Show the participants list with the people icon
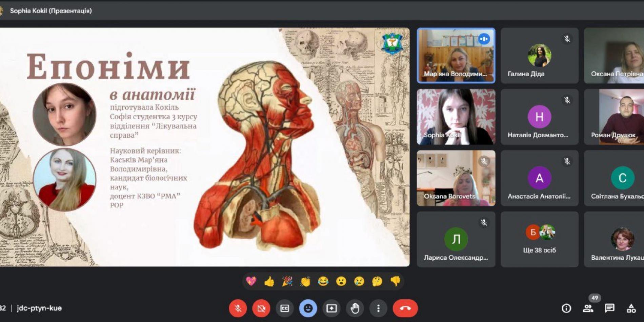The width and height of the screenshot is (644, 322). (x=588, y=308)
